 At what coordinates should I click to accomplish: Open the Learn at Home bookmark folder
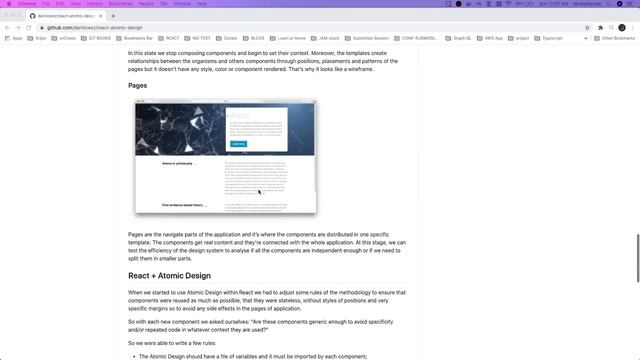(x=288, y=38)
